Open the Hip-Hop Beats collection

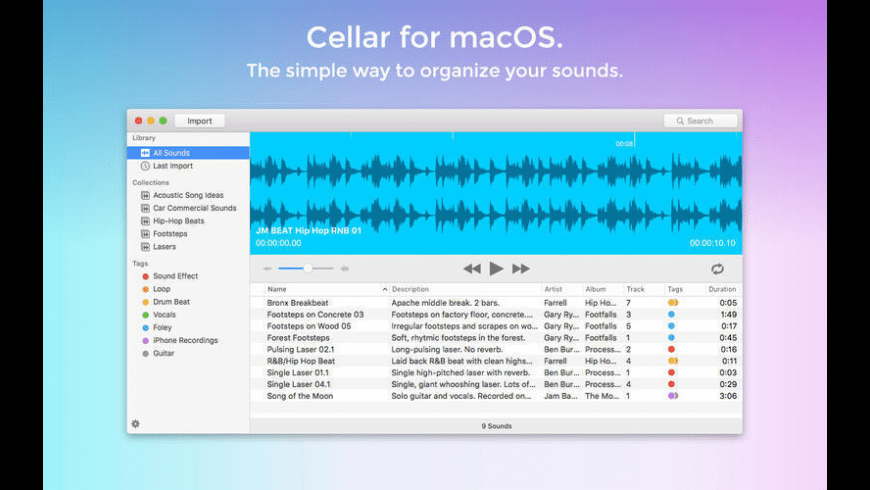(178, 221)
